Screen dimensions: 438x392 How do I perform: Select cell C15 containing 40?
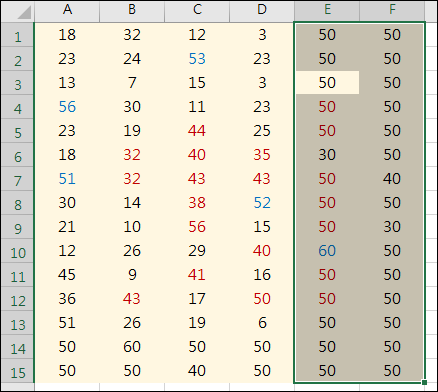tap(197, 371)
